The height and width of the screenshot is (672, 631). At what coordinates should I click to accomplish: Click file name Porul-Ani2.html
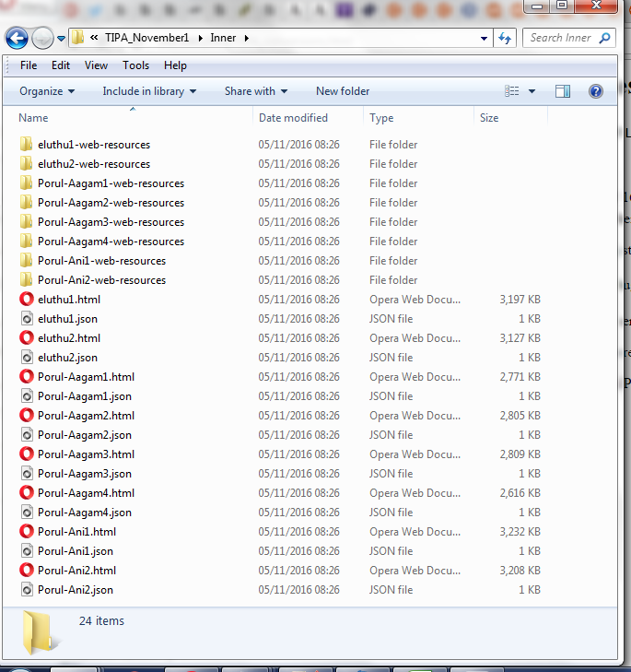tap(76, 571)
